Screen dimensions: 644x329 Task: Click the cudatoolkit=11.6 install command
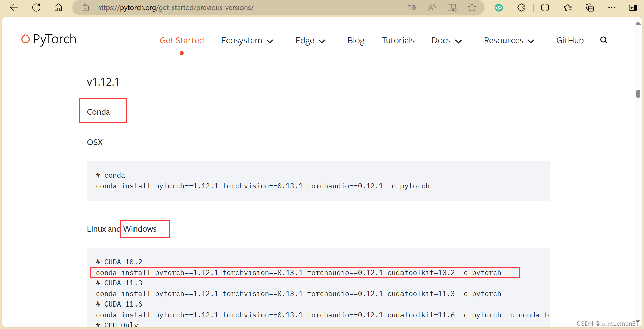(x=323, y=315)
